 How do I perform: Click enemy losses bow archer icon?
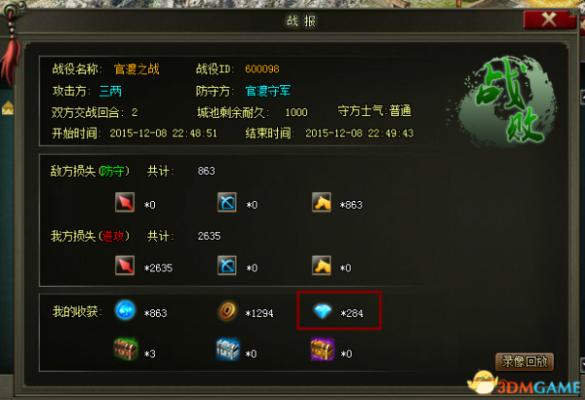click(x=227, y=203)
